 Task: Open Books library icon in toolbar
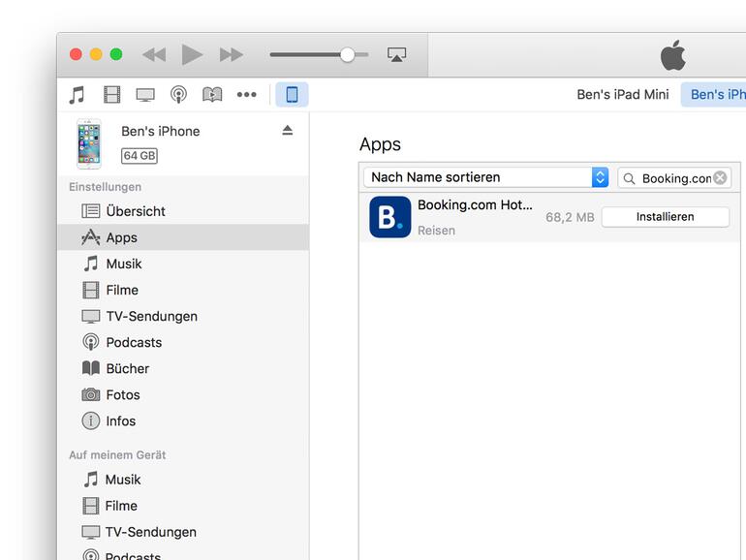coord(212,95)
